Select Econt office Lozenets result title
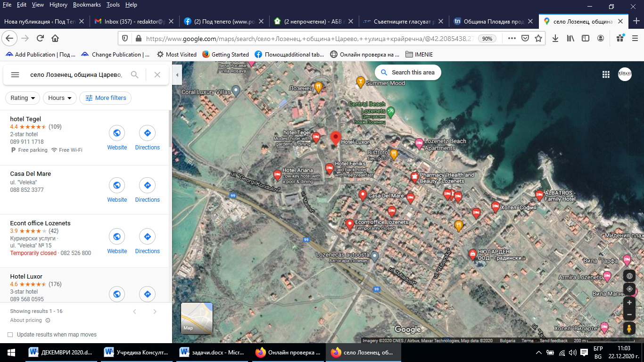 click(x=40, y=223)
